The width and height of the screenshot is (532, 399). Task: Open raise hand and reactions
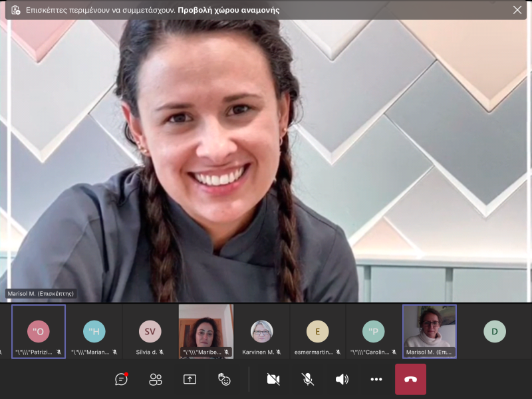point(224,379)
